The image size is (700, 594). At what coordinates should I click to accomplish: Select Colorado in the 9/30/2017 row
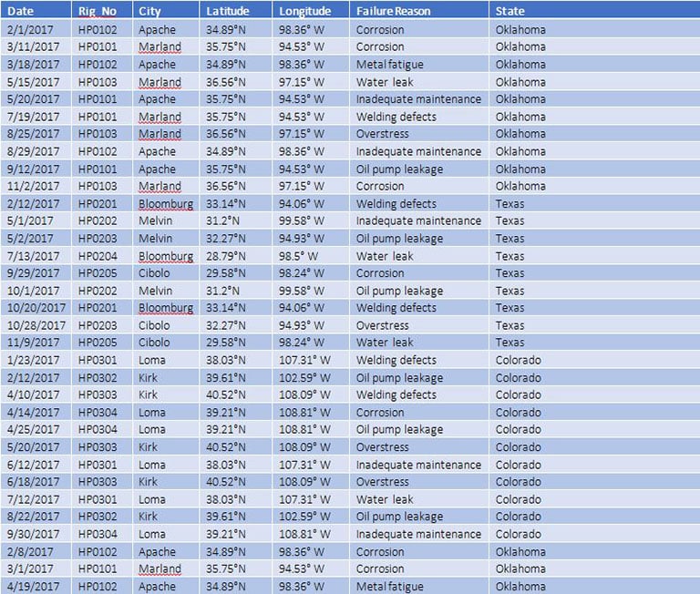(518, 534)
